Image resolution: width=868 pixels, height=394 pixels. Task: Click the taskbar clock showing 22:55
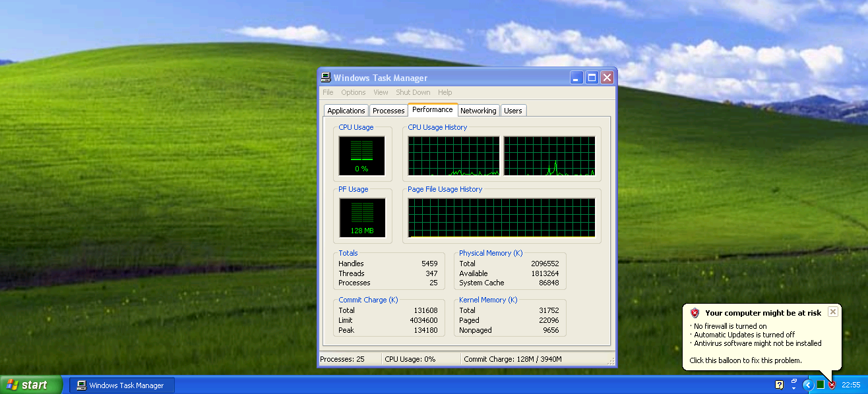click(851, 385)
